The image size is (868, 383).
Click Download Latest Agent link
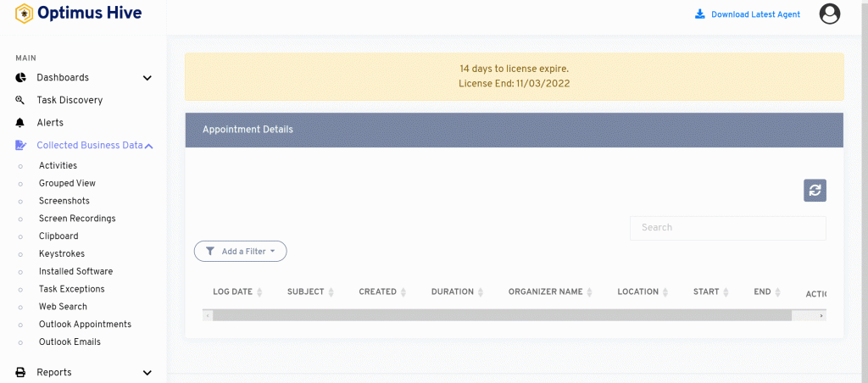click(x=755, y=14)
